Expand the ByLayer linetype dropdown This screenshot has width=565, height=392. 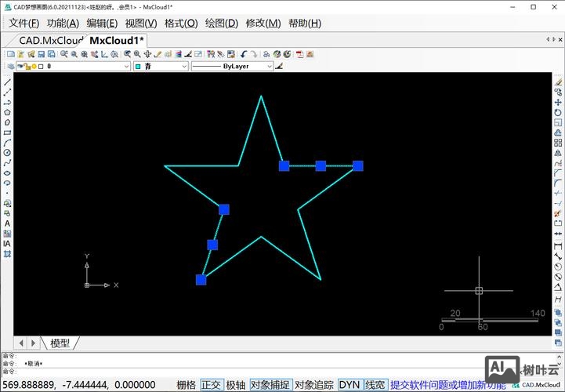coord(270,67)
